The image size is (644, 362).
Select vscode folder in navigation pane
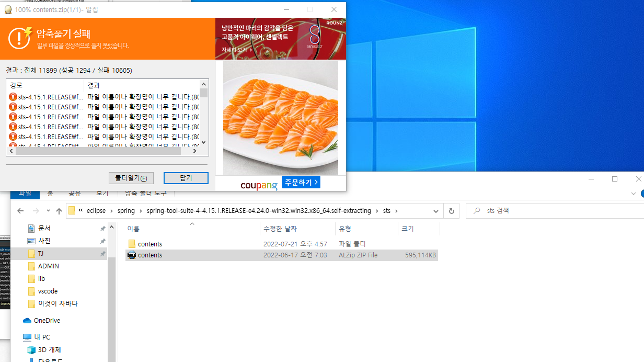point(48,291)
